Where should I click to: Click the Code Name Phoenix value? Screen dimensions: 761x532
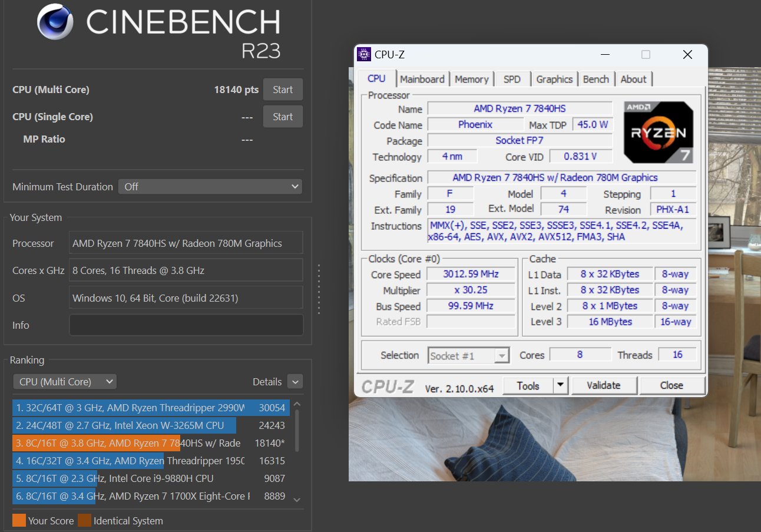475,124
